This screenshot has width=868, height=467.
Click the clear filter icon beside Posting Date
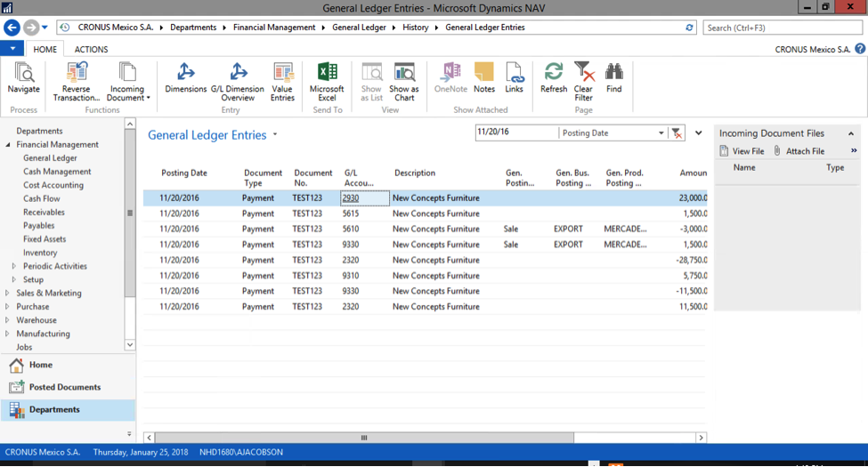click(677, 133)
